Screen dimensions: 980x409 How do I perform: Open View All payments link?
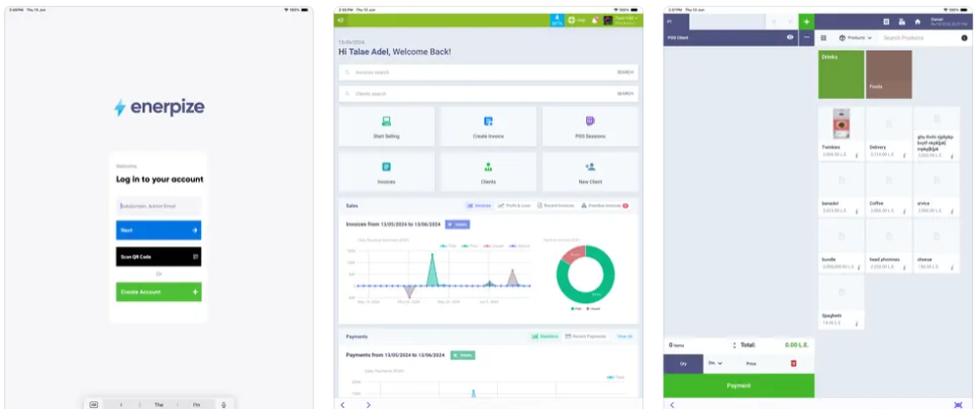(x=625, y=336)
